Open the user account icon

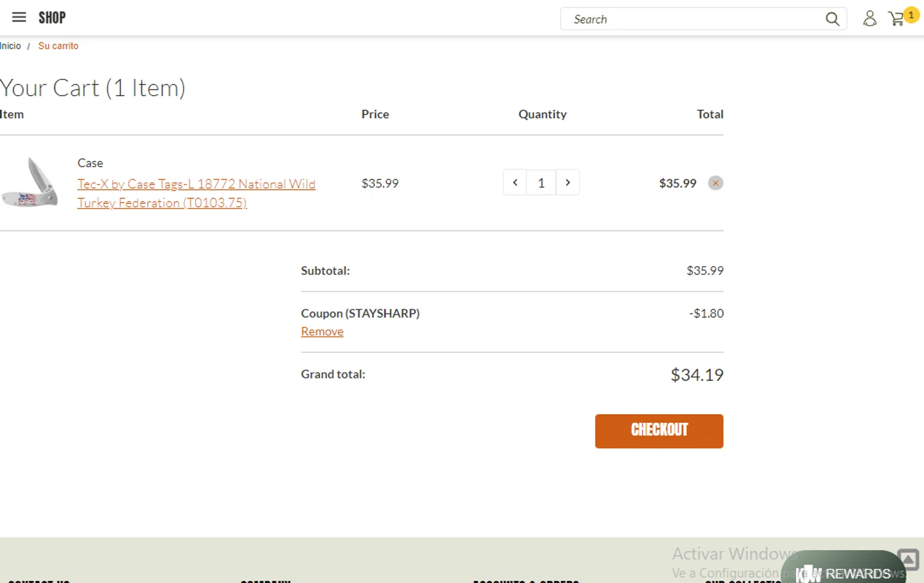tap(869, 18)
